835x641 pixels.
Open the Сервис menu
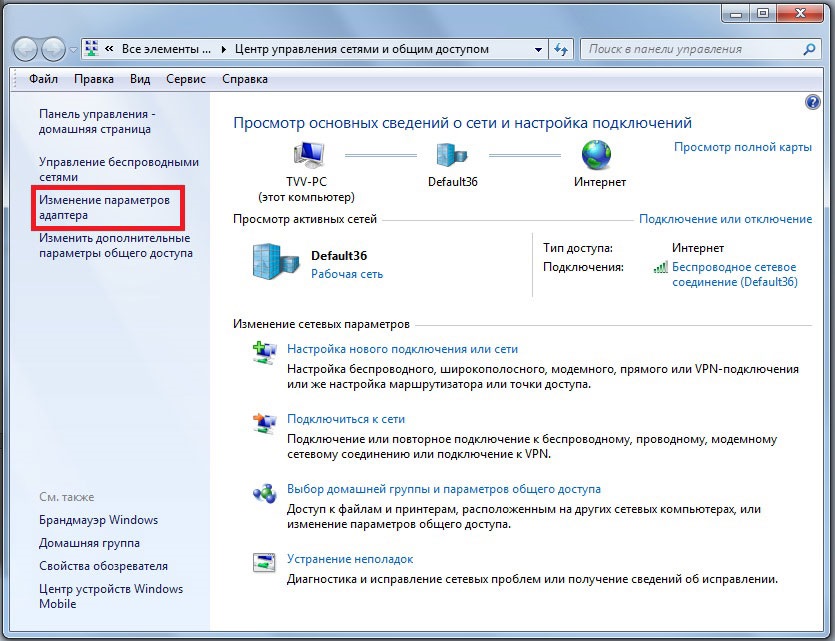pos(185,79)
